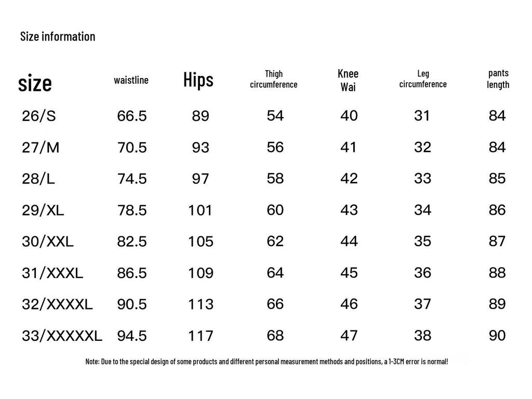Click the waistline value 66.5
Viewport: 532px width, 399px height.
pyautogui.click(x=132, y=116)
